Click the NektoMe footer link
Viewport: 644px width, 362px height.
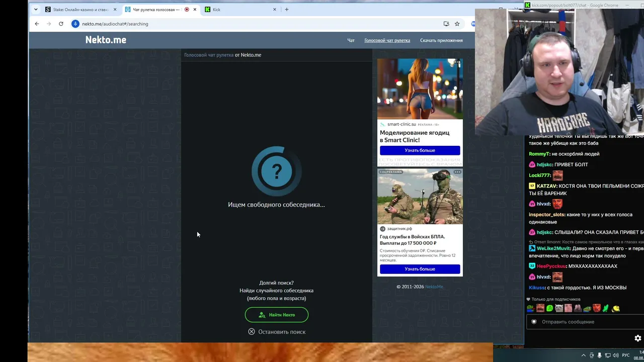point(434,287)
